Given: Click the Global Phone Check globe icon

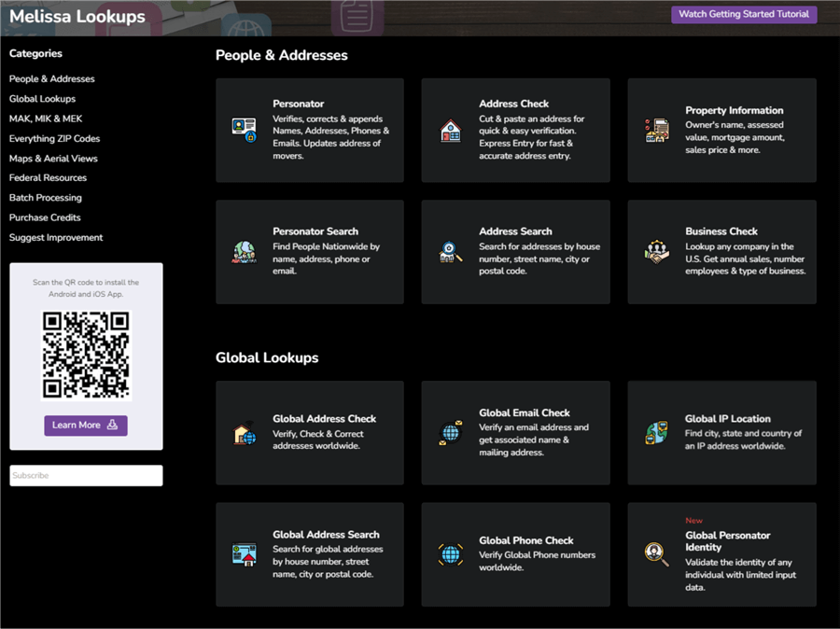Looking at the screenshot, I should tap(451, 554).
